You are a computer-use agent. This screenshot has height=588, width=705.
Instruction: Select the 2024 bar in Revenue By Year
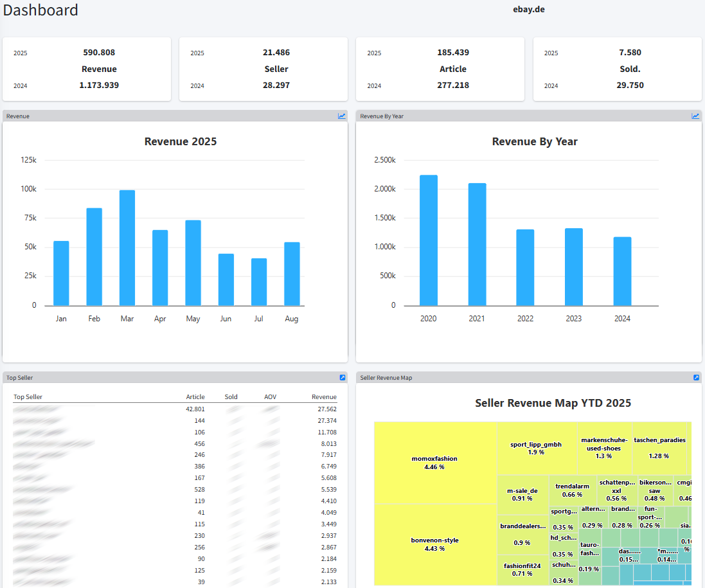622,271
